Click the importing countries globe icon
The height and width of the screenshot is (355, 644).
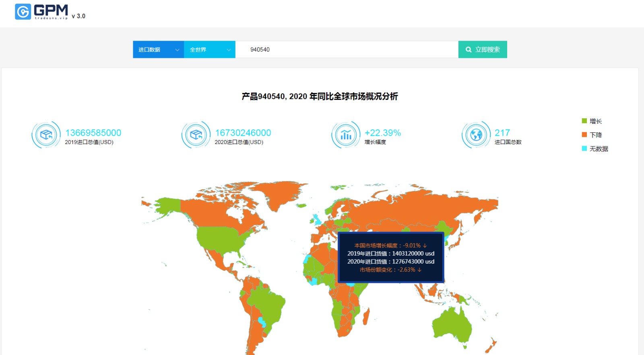click(x=476, y=135)
